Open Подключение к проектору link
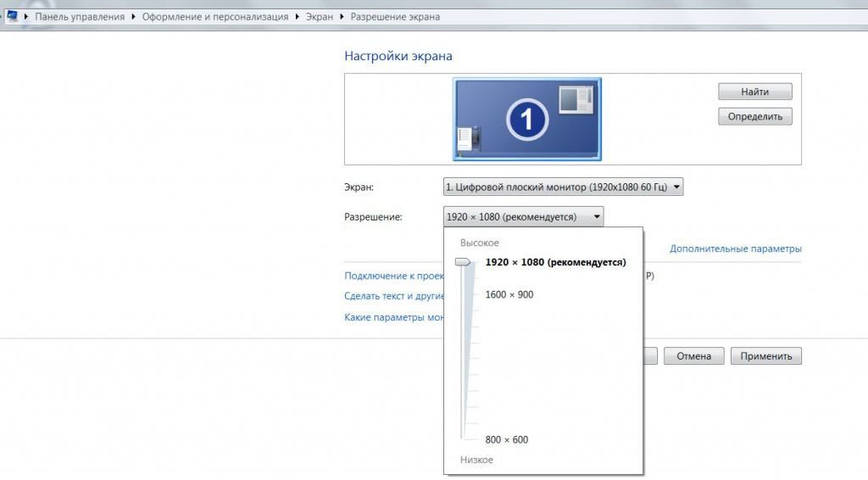The width and height of the screenshot is (868, 480). pyautogui.click(x=393, y=276)
